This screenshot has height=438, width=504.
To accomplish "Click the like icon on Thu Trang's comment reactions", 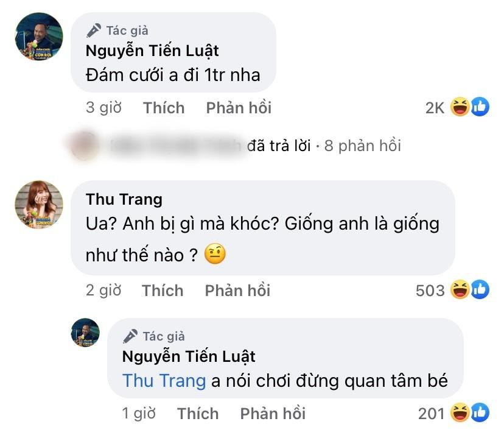I will point(478,289).
